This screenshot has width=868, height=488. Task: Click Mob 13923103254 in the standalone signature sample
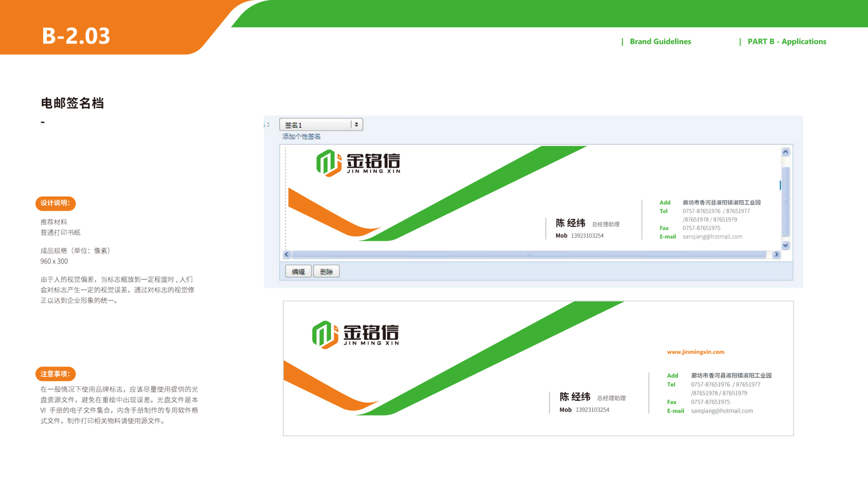coord(585,410)
